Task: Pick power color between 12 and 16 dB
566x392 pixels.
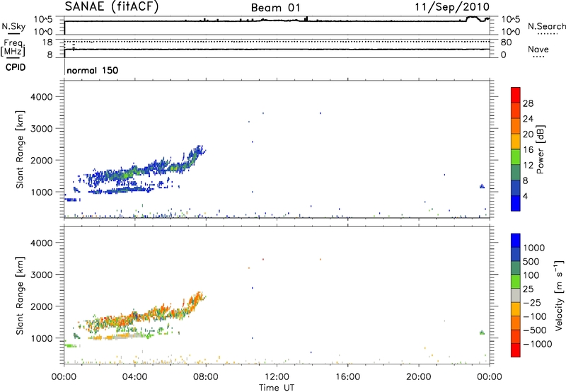Action: tap(516, 157)
